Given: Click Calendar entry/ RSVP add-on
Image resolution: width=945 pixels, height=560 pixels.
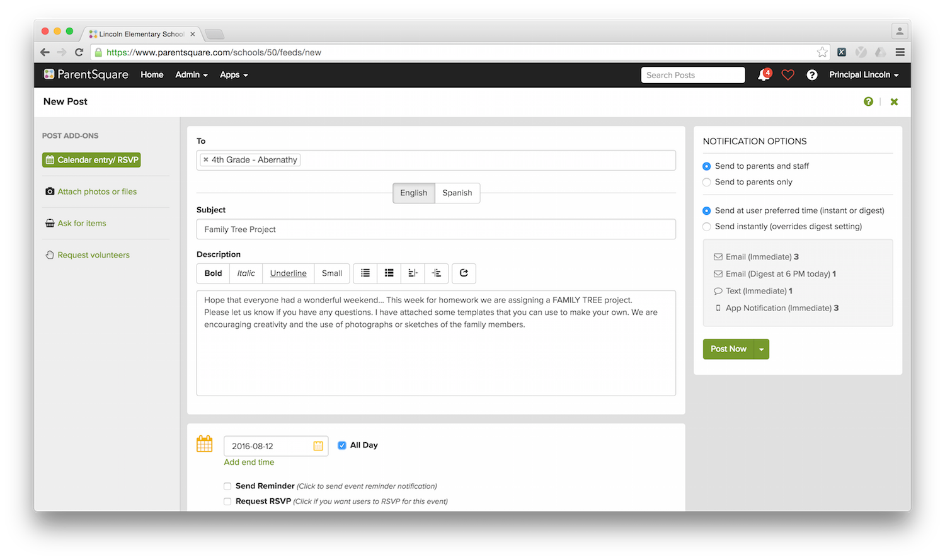Looking at the screenshot, I should (x=91, y=160).
